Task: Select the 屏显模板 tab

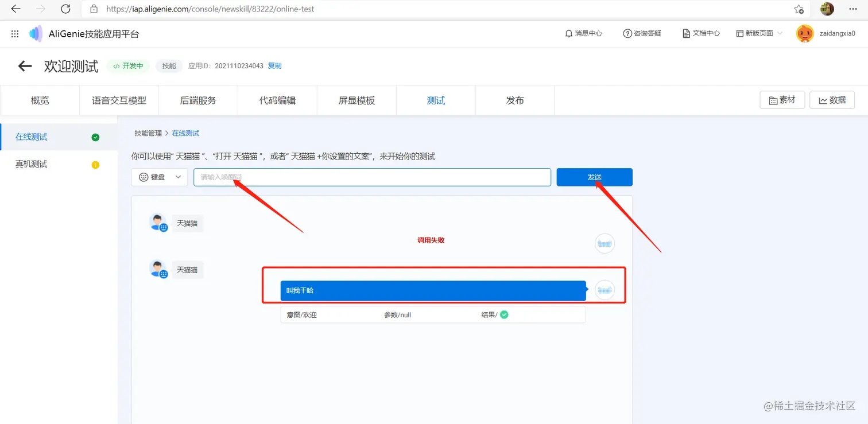Action: click(356, 100)
